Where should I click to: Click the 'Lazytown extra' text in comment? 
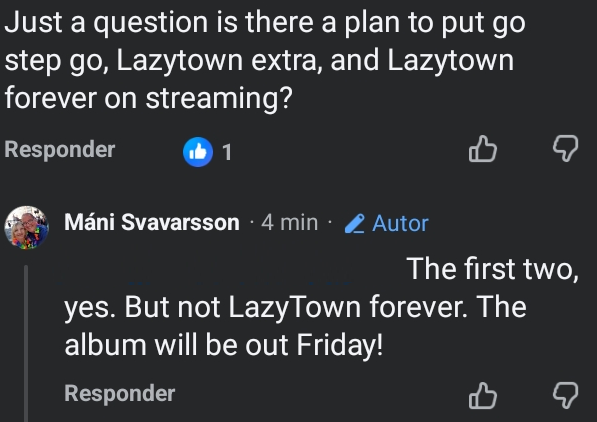click(217, 61)
